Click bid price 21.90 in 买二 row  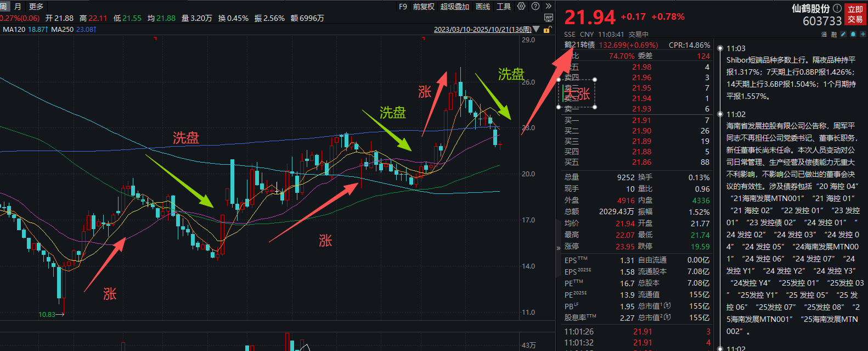[642, 131]
